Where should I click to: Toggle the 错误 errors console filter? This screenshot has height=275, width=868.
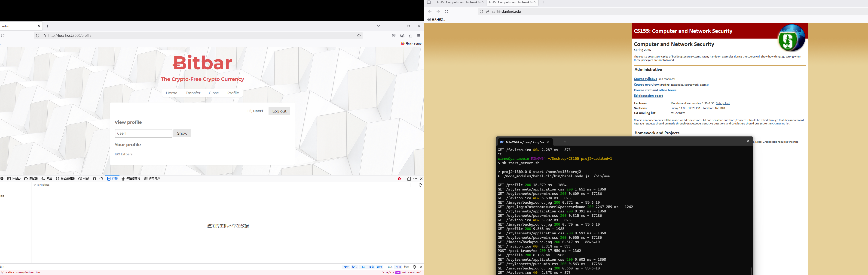346,267
